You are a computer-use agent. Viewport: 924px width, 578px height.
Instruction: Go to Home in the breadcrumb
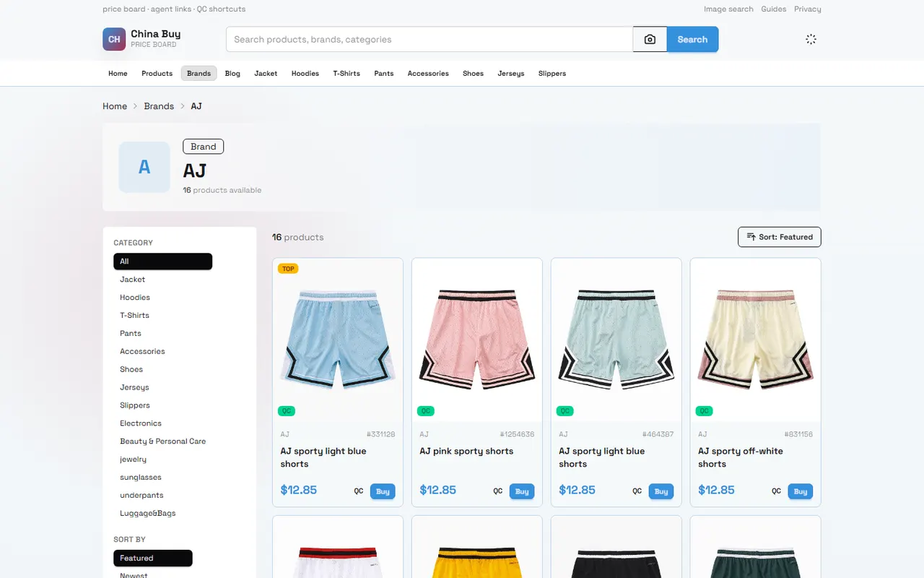(115, 106)
